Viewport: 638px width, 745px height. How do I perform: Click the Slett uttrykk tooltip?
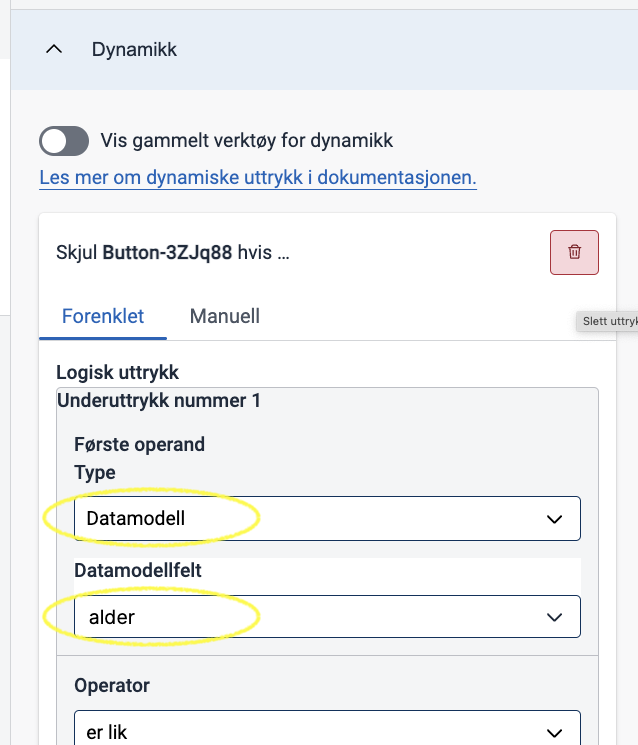608,322
